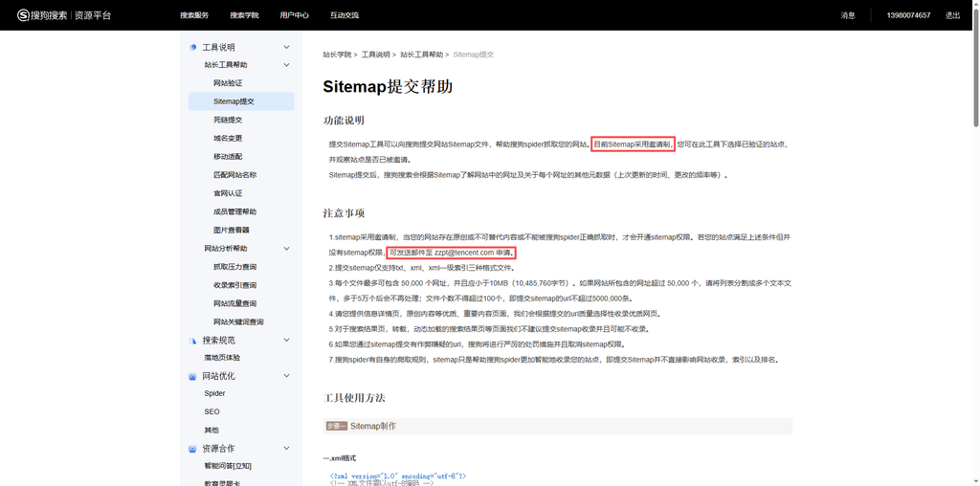This screenshot has height=486, width=980.
Task: Select Sitemap提交 in the sidebar
Action: point(241,101)
